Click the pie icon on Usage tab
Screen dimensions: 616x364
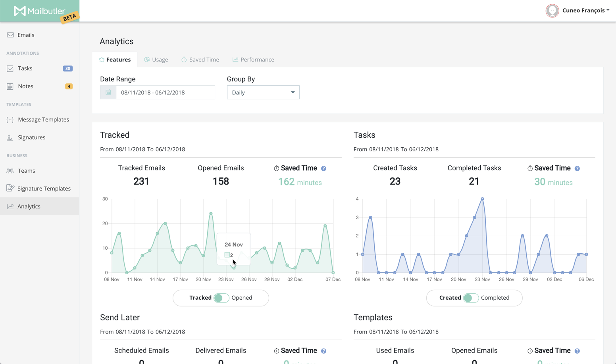pyautogui.click(x=147, y=60)
